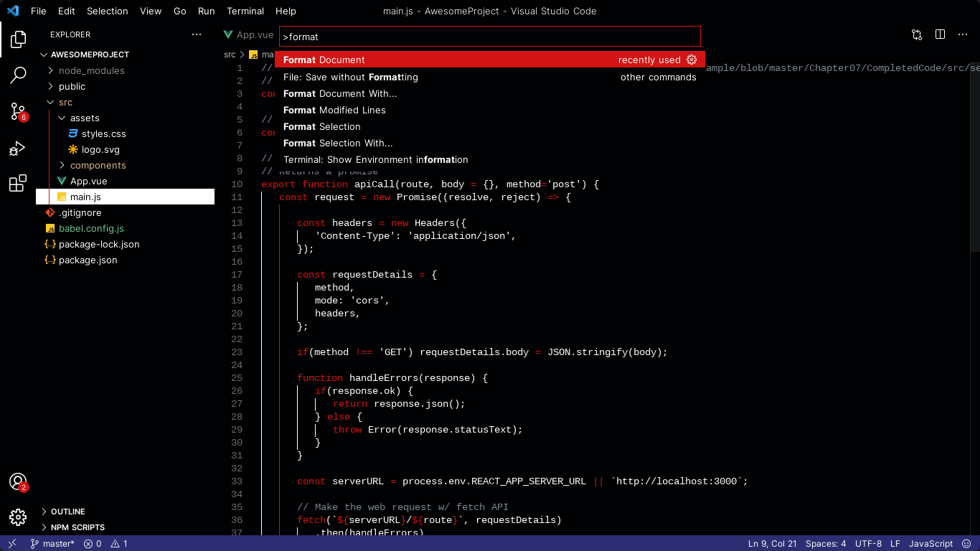Viewport: 980px width, 551px height.
Task: Select Format Modified Lines command
Action: coord(490,110)
